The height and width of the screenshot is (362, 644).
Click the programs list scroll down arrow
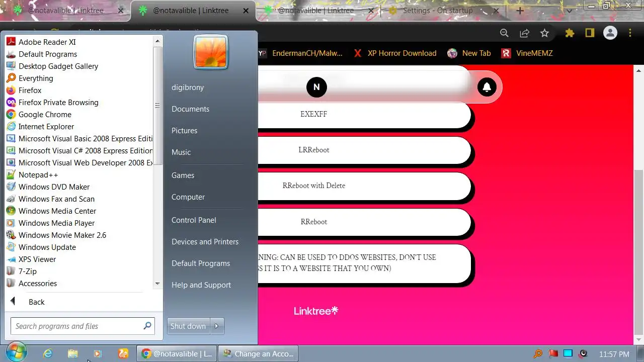(x=157, y=284)
